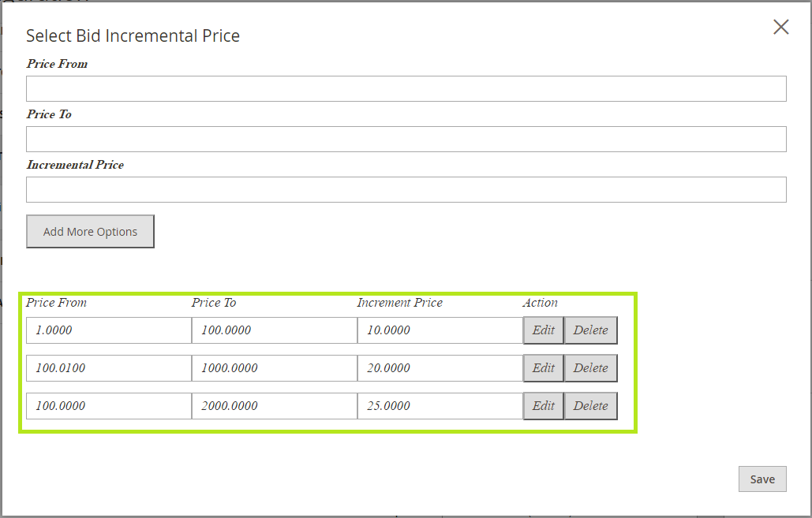Click the Incremental Price form label

pyautogui.click(x=75, y=165)
